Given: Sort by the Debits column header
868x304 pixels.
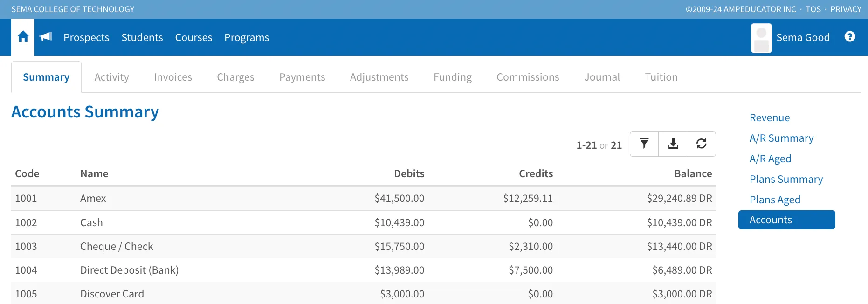Looking at the screenshot, I should [409, 173].
